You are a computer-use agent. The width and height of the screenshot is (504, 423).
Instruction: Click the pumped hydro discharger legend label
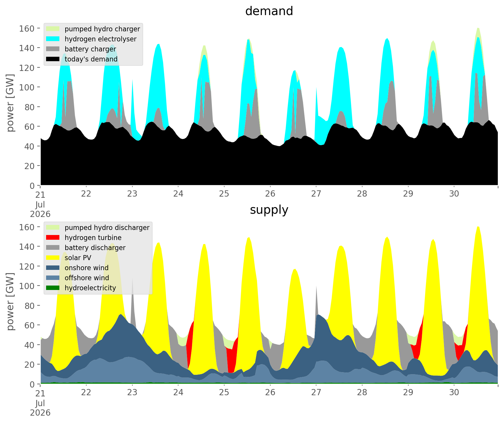point(107,228)
